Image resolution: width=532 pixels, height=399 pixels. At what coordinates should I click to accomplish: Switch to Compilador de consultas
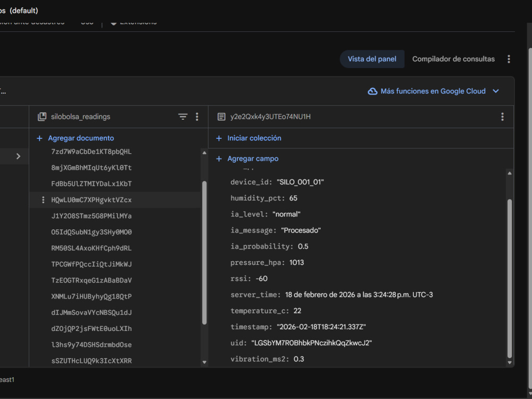tap(453, 59)
